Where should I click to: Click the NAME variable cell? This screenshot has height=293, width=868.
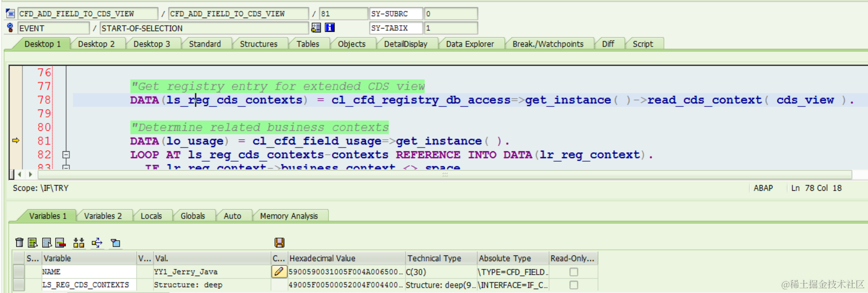click(89, 272)
